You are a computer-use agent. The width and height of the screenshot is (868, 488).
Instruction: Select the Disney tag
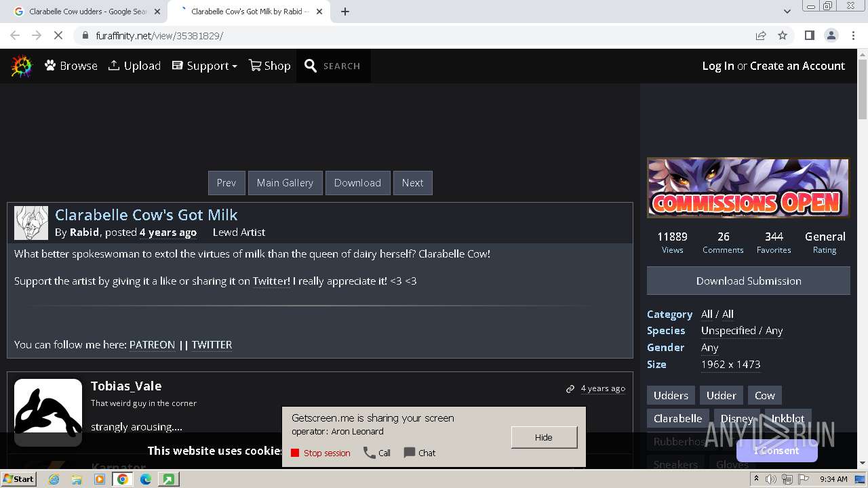(x=736, y=419)
